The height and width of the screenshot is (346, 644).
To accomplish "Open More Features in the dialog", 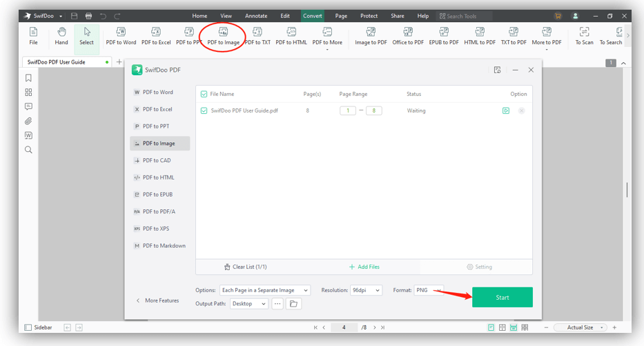I will [x=157, y=300].
